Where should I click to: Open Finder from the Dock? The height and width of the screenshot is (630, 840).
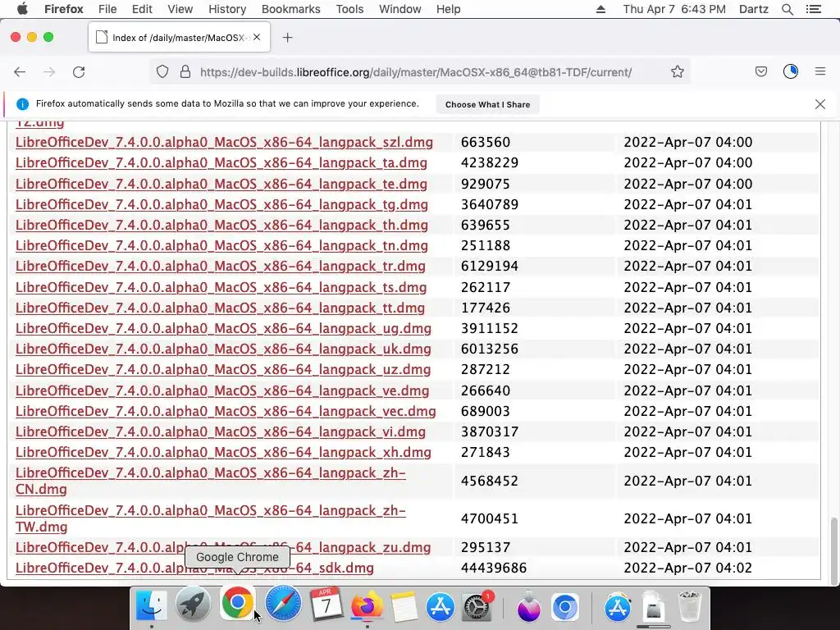click(152, 605)
